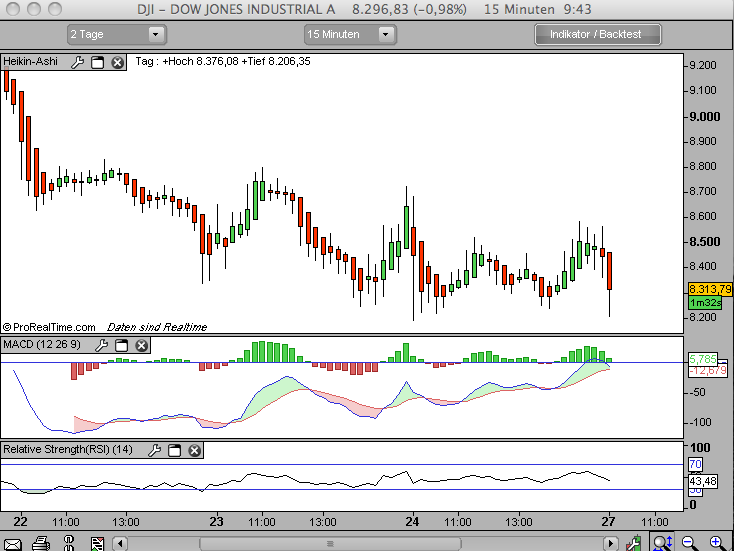Click the RSI level 70 label
This screenshot has height=551, width=734.
click(695, 464)
